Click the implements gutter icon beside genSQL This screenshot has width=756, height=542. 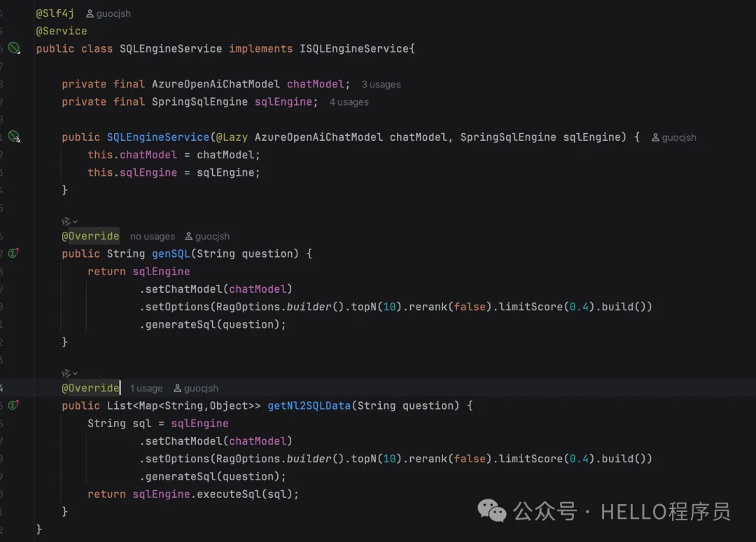13,253
